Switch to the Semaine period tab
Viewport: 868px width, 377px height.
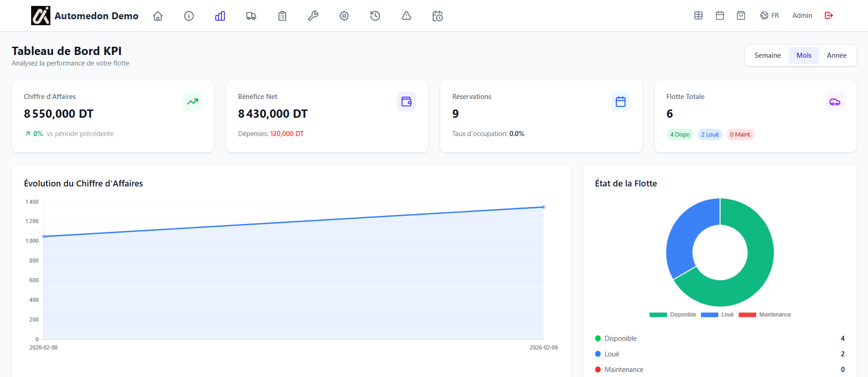768,55
